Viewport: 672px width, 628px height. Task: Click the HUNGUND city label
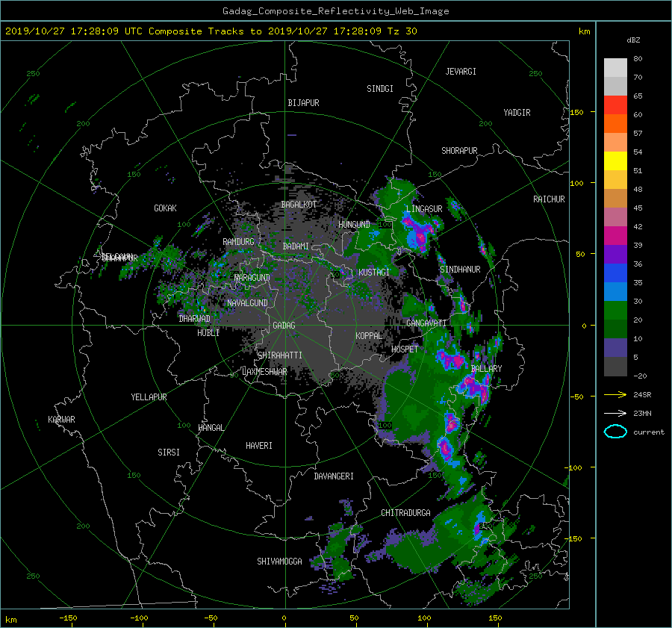point(354,225)
